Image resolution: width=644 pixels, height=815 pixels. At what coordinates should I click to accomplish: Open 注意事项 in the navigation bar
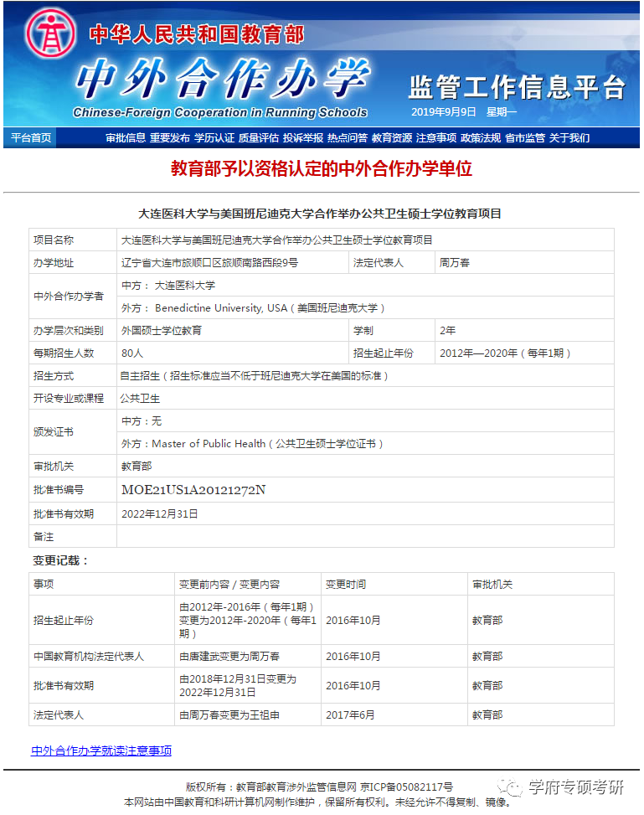coord(436,137)
